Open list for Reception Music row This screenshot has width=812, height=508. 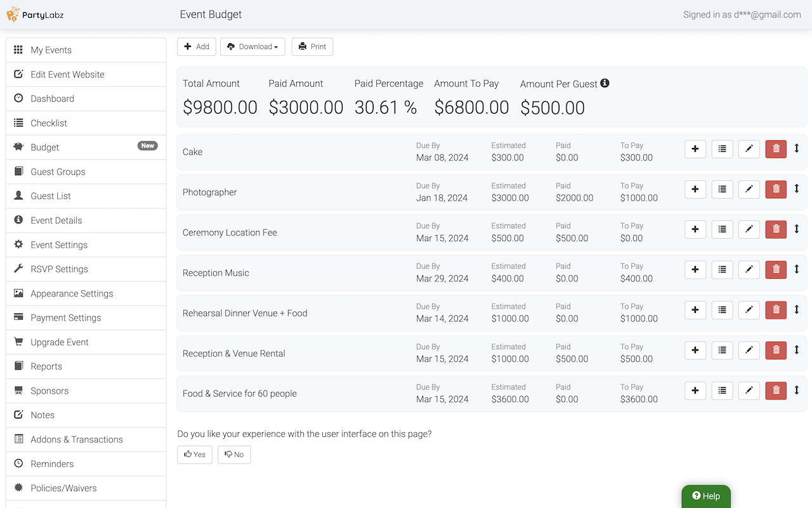[722, 270]
